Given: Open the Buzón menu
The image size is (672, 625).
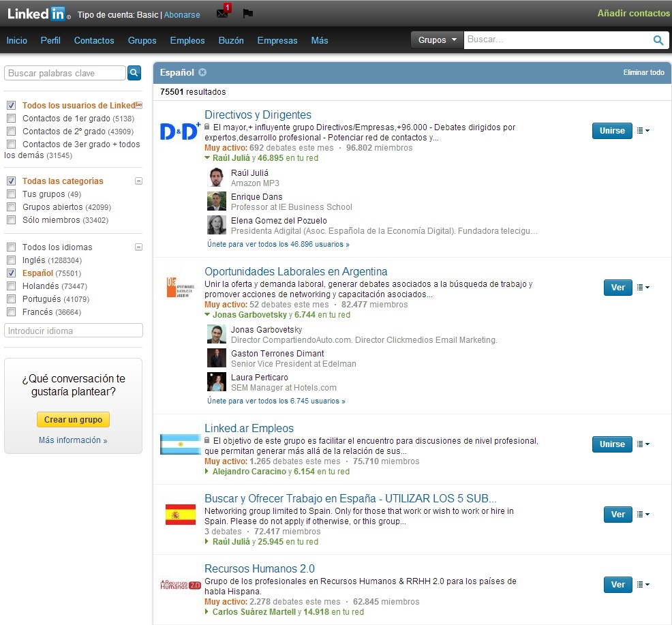Looking at the screenshot, I should (231, 40).
